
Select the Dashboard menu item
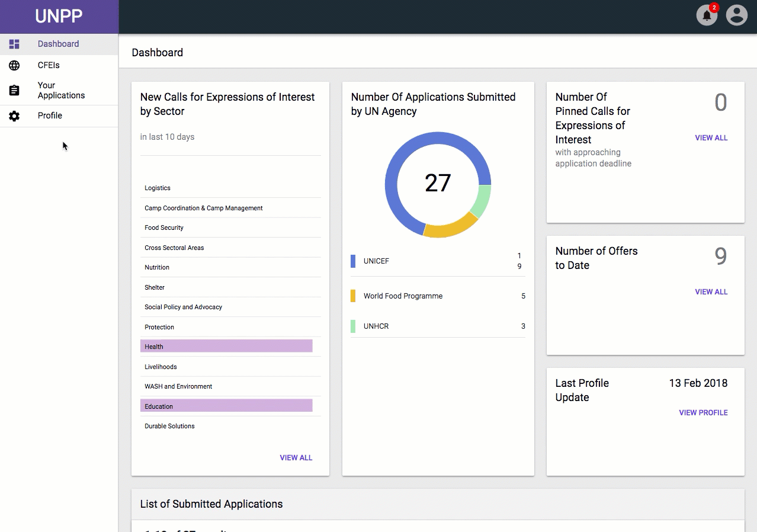58,44
